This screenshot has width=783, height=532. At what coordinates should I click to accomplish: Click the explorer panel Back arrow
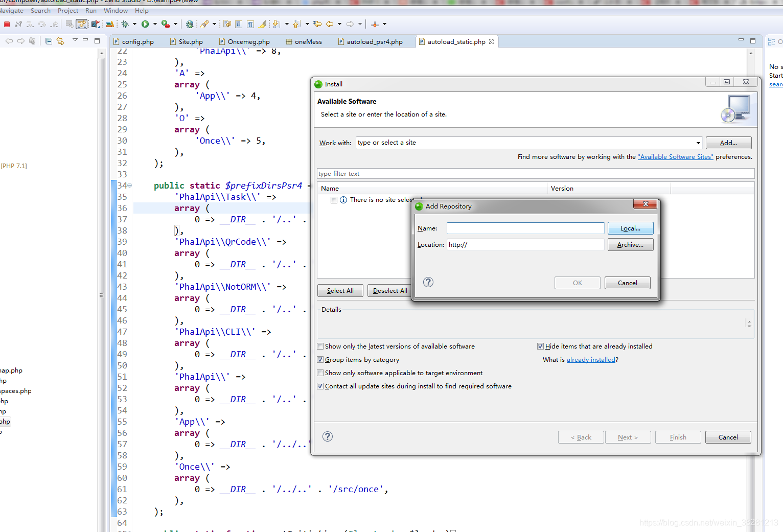(9, 41)
